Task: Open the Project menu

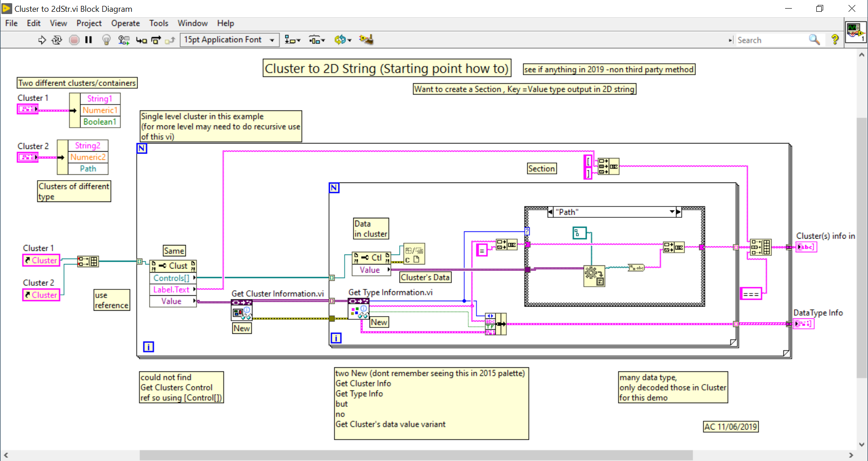Action: point(89,23)
